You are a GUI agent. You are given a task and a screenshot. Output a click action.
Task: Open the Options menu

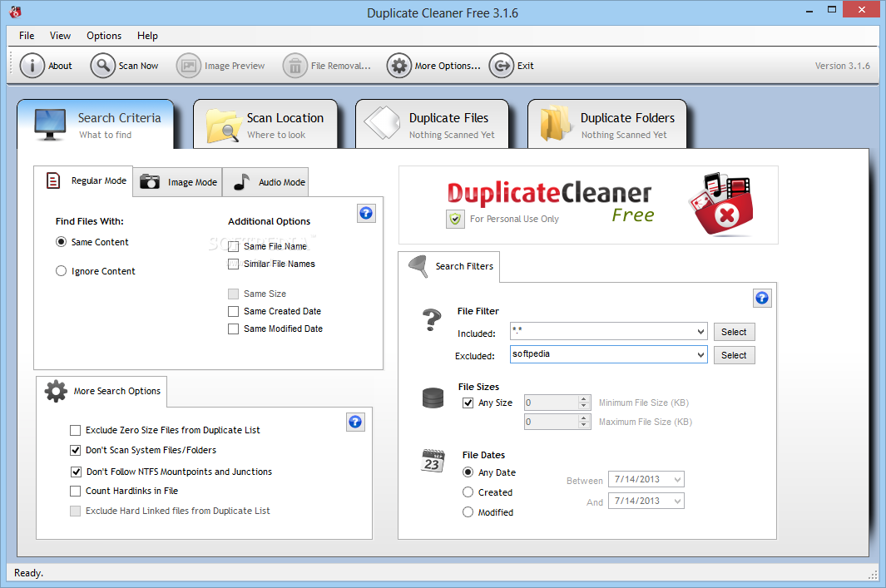tap(103, 36)
